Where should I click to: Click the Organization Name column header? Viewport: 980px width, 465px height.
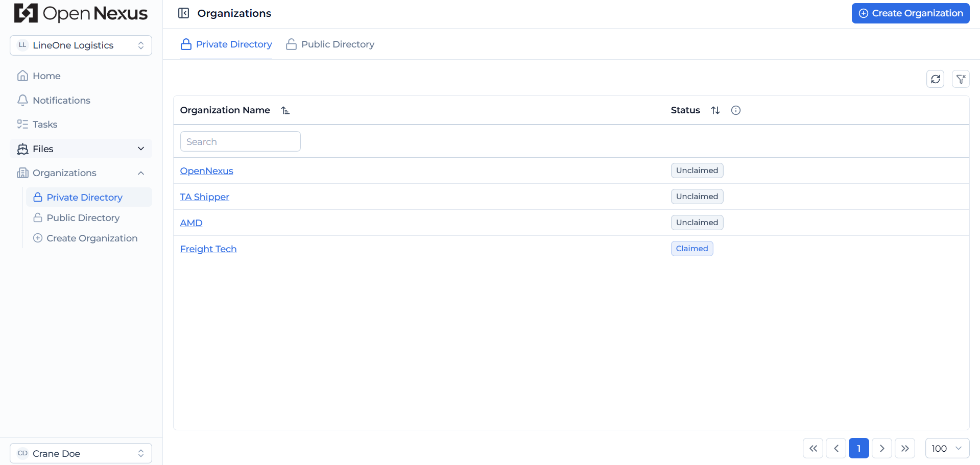[225, 110]
